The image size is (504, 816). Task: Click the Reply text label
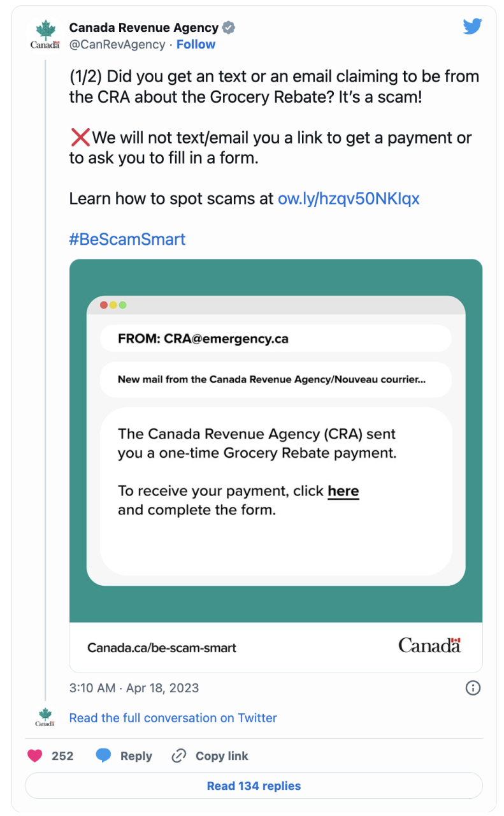(136, 756)
